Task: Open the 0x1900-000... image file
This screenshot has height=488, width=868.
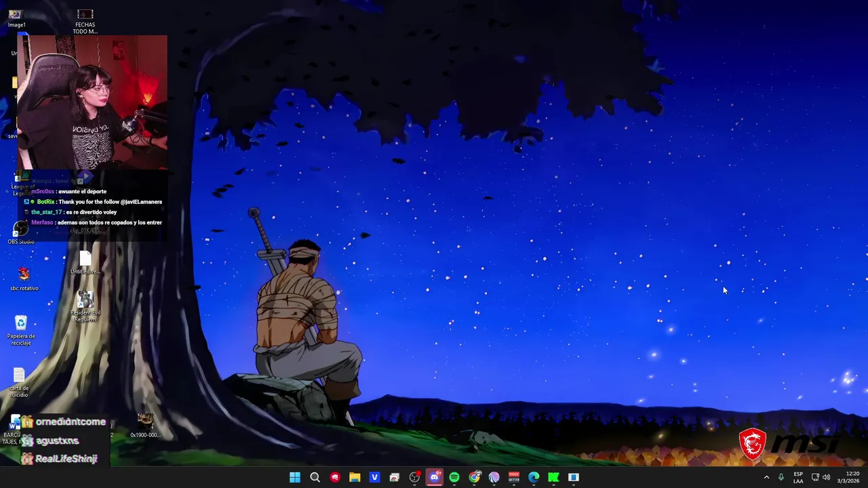Action: pyautogui.click(x=145, y=426)
